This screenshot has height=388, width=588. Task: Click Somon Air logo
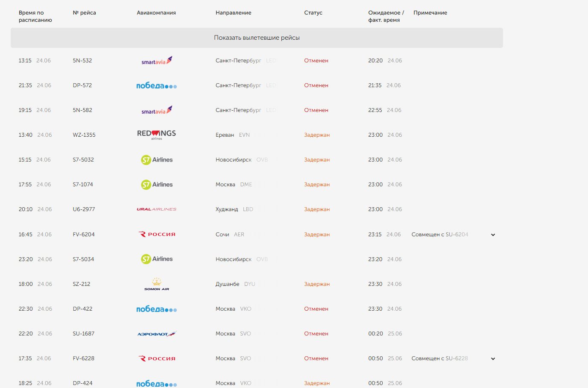[x=157, y=284]
